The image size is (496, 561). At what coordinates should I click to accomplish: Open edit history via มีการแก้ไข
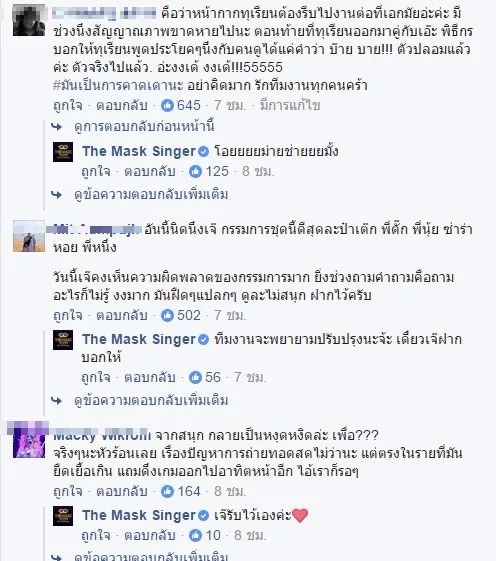[290, 106]
